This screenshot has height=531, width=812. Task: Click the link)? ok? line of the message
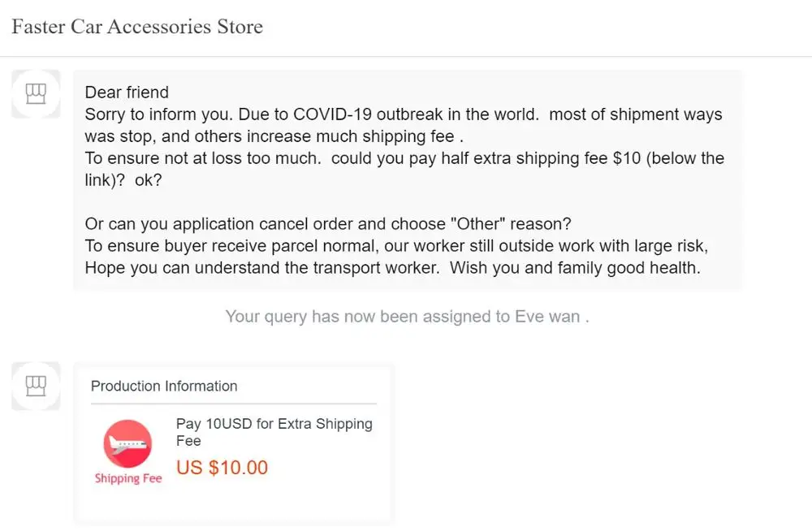123,180
